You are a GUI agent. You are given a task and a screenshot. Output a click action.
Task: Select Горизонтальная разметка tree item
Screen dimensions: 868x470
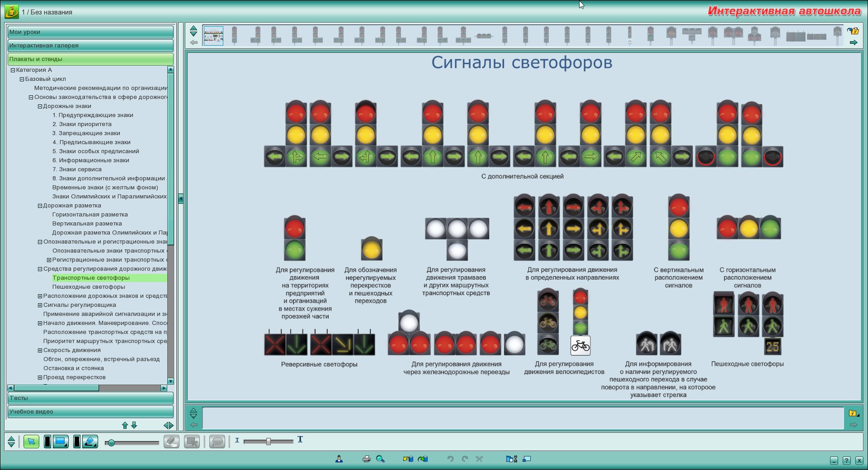[x=90, y=215]
